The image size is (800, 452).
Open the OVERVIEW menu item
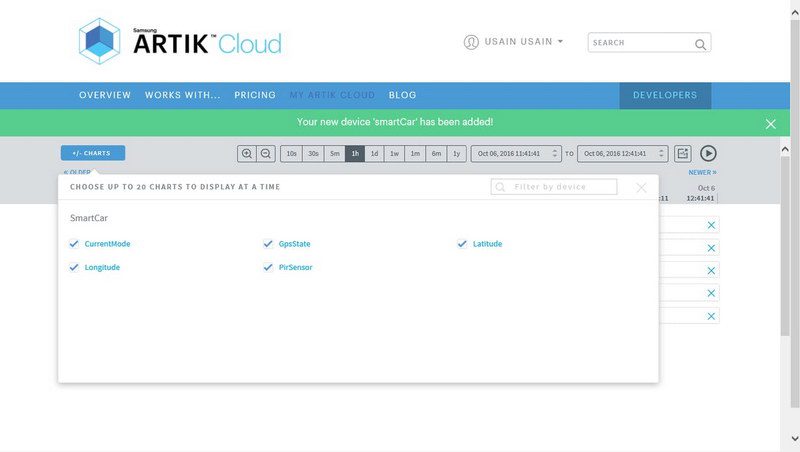(x=105, y=95)
